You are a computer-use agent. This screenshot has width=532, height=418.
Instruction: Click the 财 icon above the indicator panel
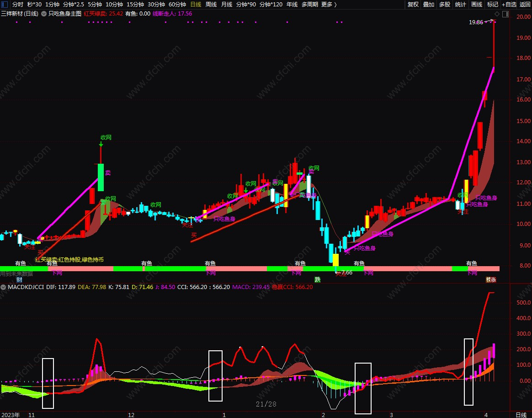tap(19, 279)
